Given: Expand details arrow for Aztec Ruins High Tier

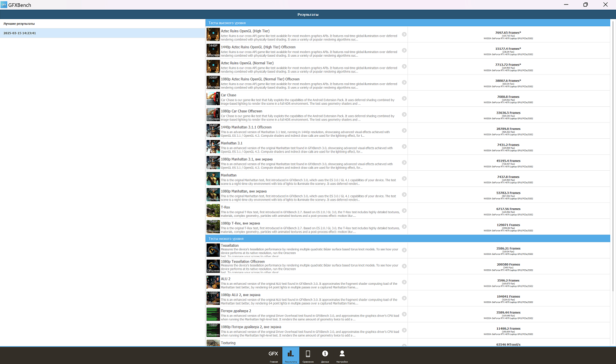Looking at the screenshot, I should pyautogui.click(x=404, y=34).
